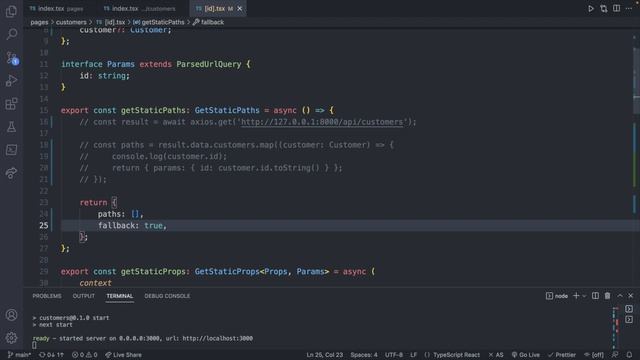Change end of line sequence LF
Viewport: 640px width, 360px height.
(x=413, y=355)
